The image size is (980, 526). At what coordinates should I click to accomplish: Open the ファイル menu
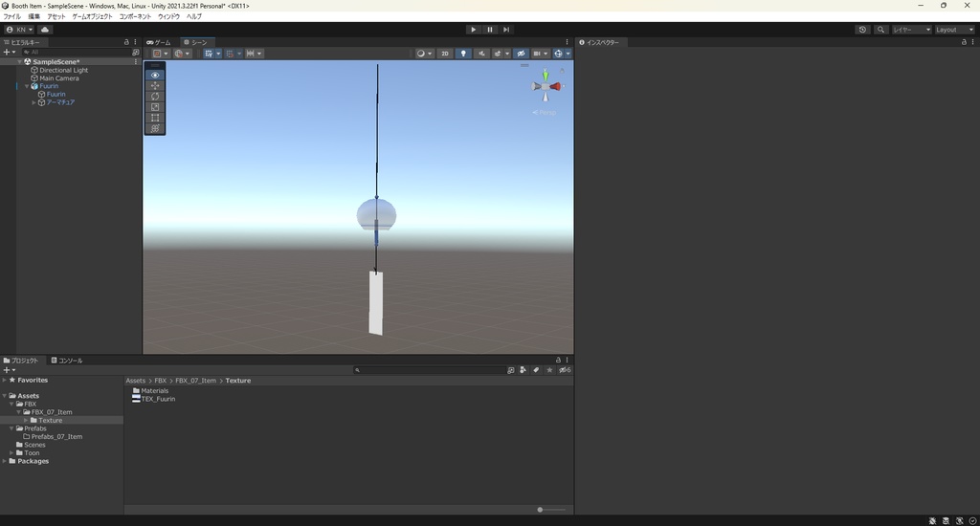(x=11, y=16)
